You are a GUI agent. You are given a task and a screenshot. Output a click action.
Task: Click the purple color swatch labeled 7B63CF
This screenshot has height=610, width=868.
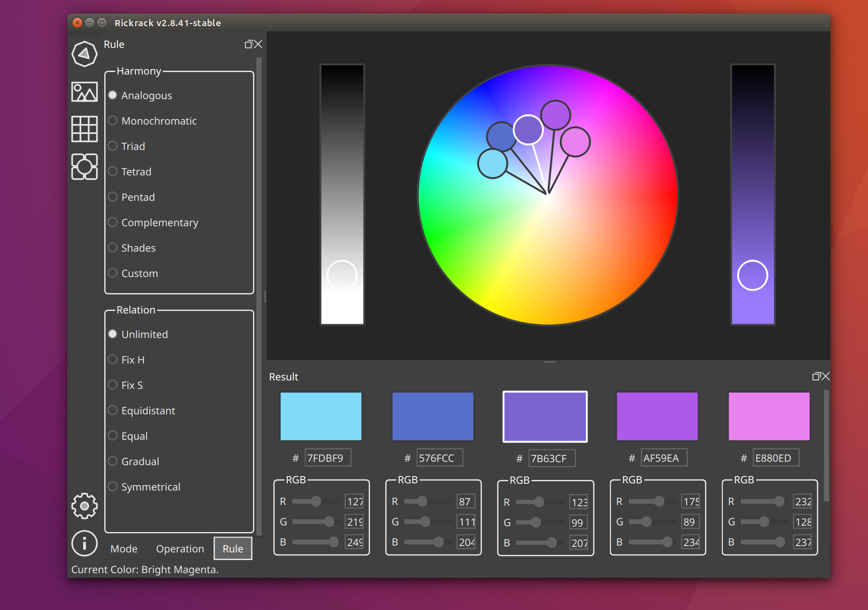[x=545, y=416]
